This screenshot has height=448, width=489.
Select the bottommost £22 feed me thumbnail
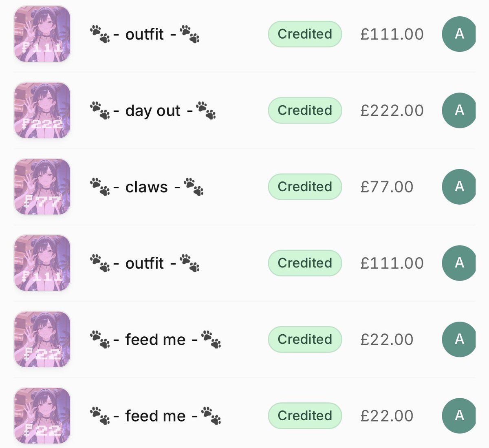pyautogui.click(x=42, y=416)
